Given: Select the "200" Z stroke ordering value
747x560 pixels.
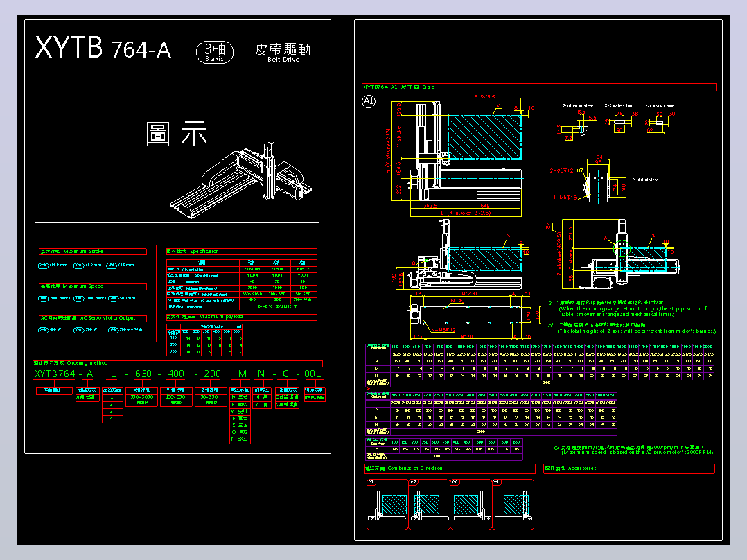Looking at the screenshot, I should (x=212, y=374).
